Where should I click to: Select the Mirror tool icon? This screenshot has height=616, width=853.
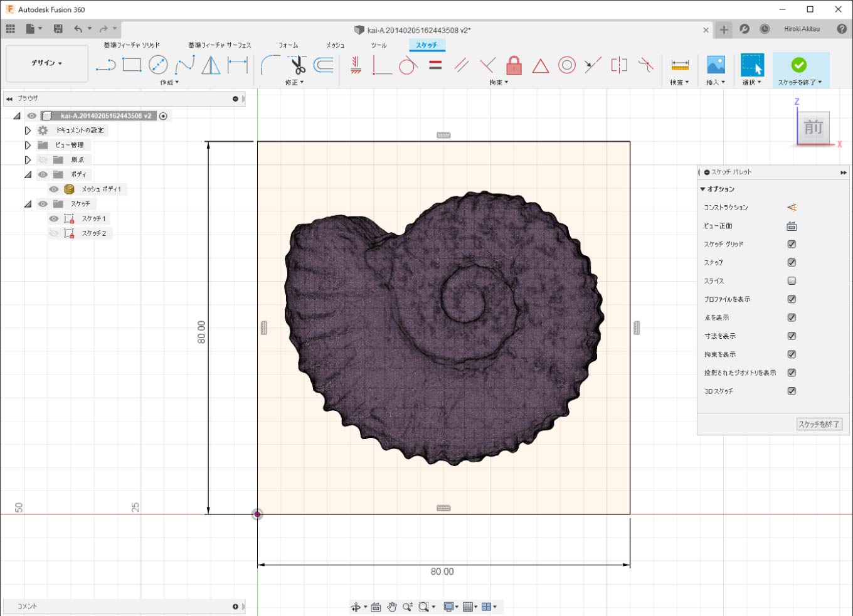(x=211, y=65)
